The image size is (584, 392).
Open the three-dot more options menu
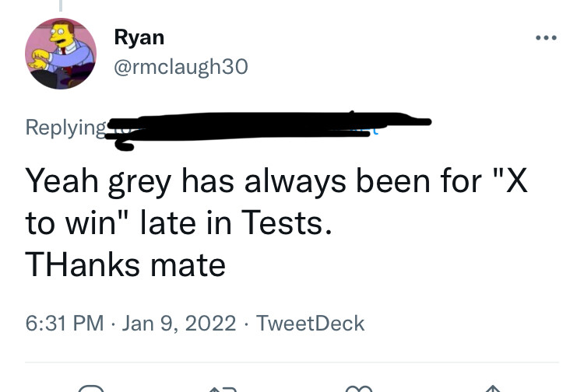point(544,37)
